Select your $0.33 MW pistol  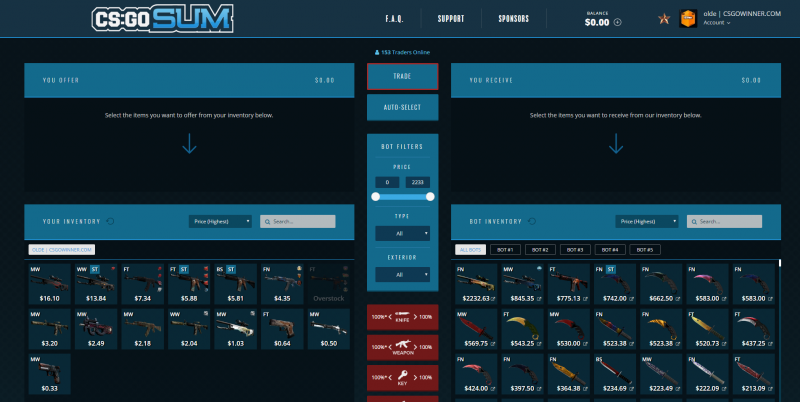click(x=49, y=374)
